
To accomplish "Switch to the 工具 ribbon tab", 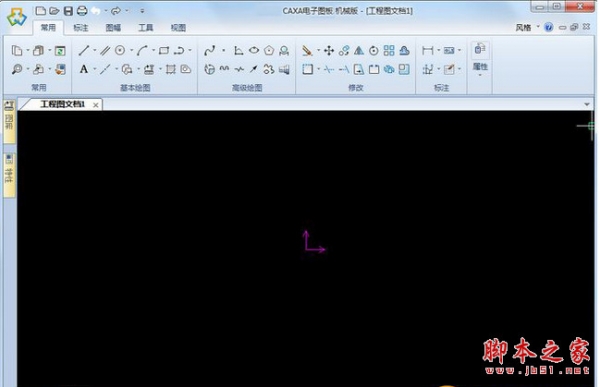I will [146, 28].
